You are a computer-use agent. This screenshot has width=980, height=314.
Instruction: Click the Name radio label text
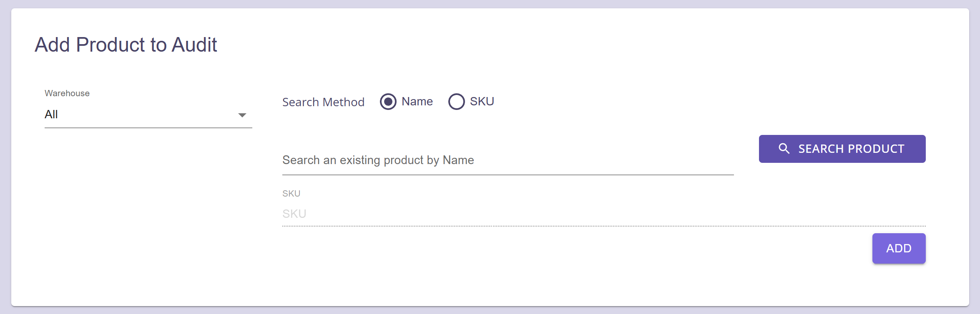[417, 101]
